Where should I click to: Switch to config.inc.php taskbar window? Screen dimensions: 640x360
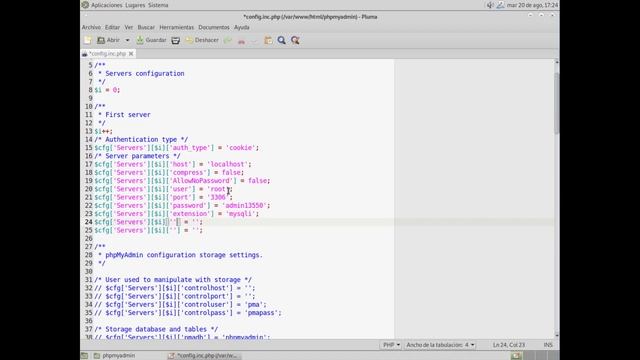coord(203,356)
